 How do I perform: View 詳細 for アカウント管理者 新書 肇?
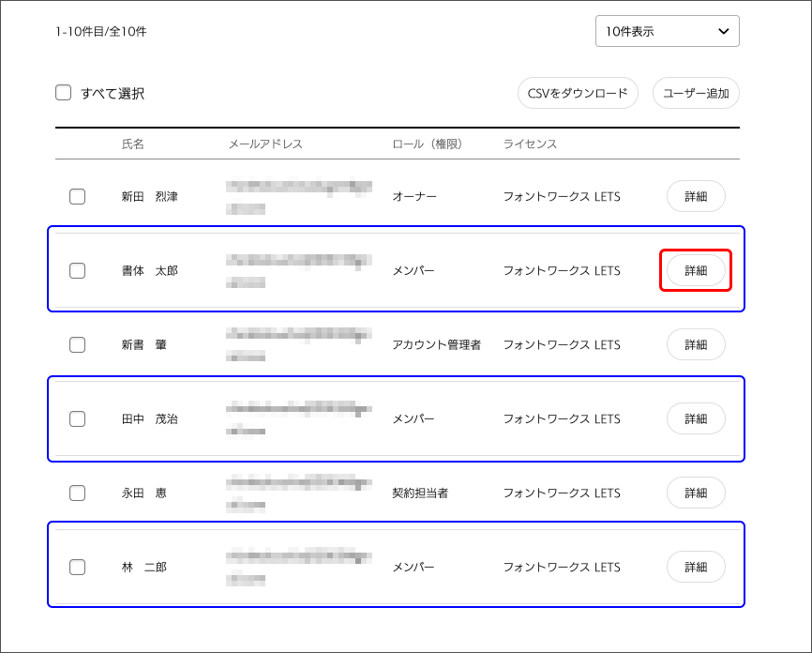coord(696,344)
